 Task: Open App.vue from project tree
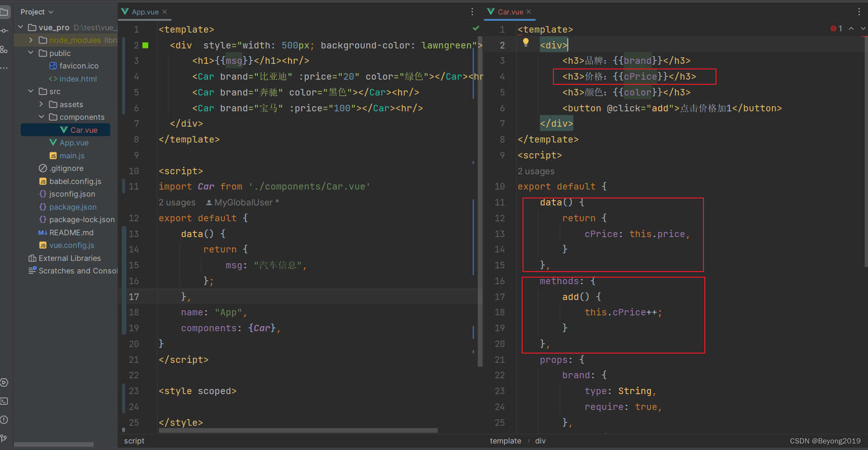pyautogui.click(x=69, y=143)
